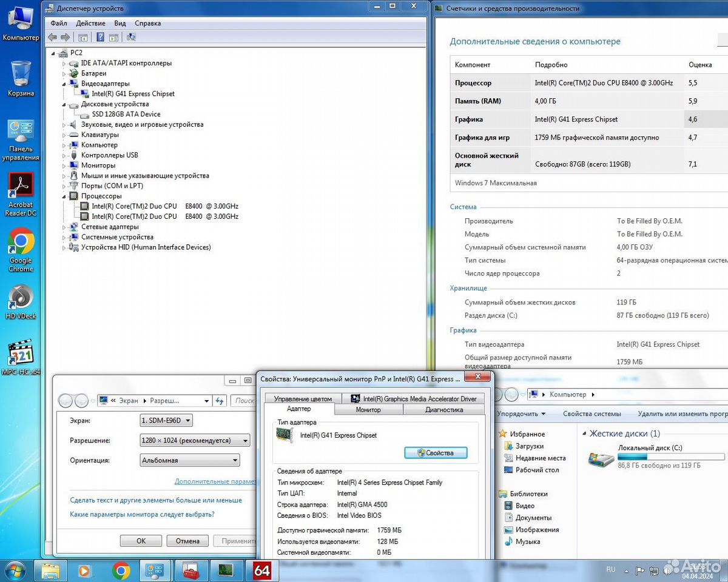Image resolution: width=728 pixels, height=582 pixels.
Task: Click the performance monitor taskbar icon
Action: pyautogui.click(x=226, y=570)
